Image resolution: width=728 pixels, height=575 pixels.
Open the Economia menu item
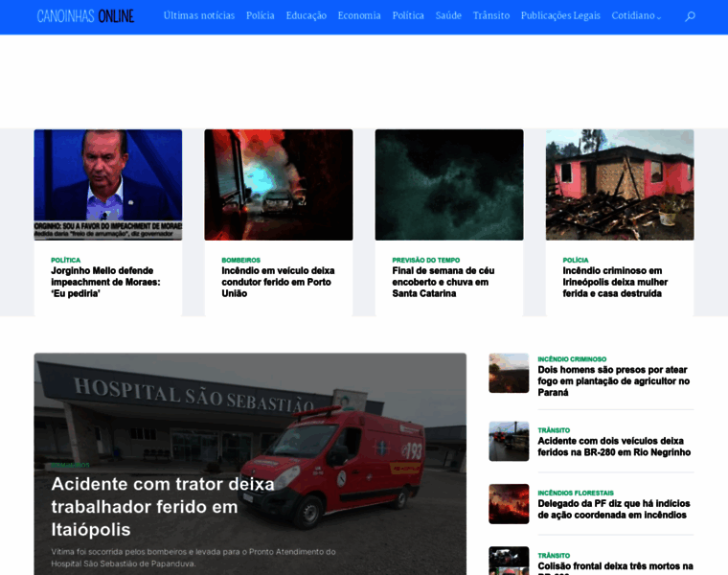(x=359, y=16)
